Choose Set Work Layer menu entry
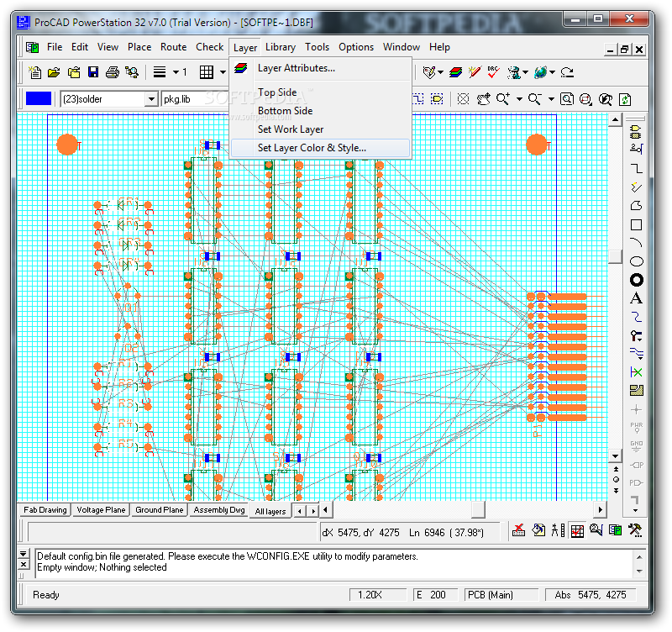This screenshot has height=632, width=672. [321, 129]
